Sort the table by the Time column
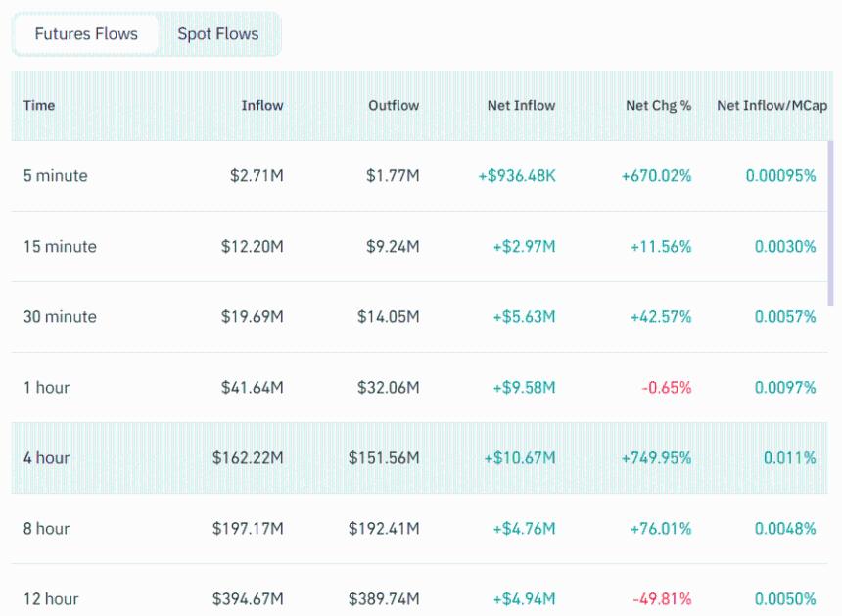 click(x=39, y=105)
